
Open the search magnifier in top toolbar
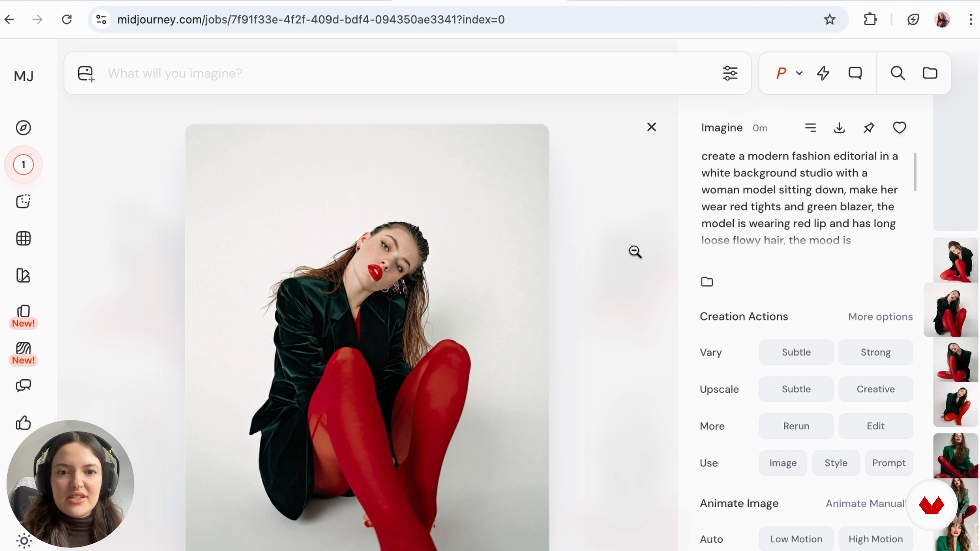tap(898, 73)
